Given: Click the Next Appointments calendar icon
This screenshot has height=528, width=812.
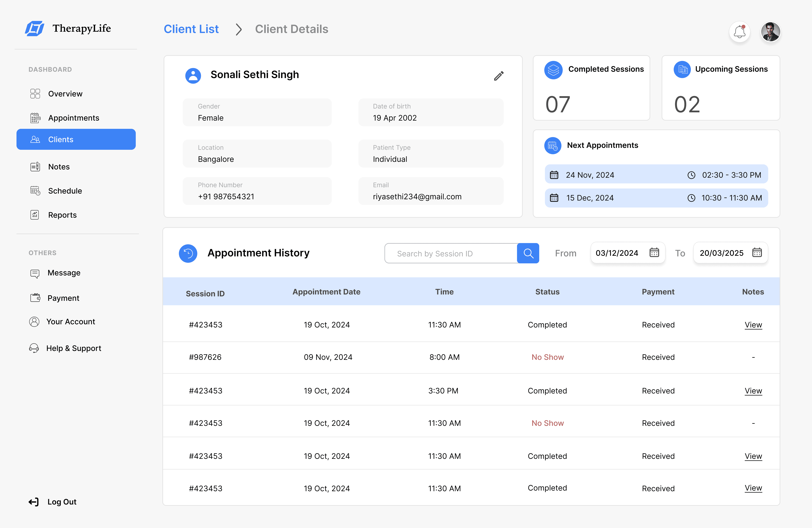Looking at the screenshot, I should pos(553,146).
